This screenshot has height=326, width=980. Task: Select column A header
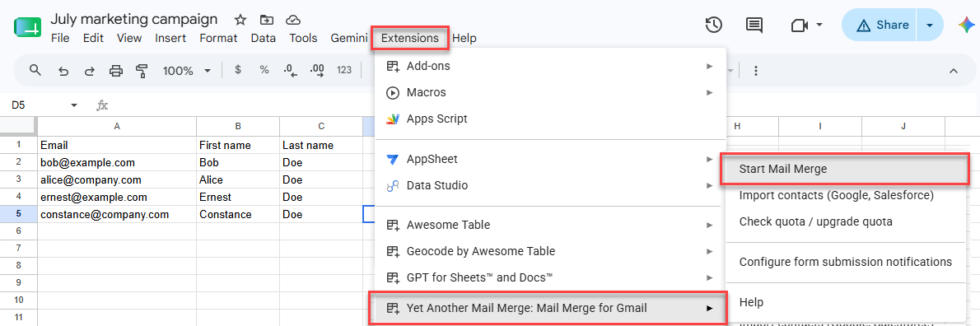click(117, 126)
